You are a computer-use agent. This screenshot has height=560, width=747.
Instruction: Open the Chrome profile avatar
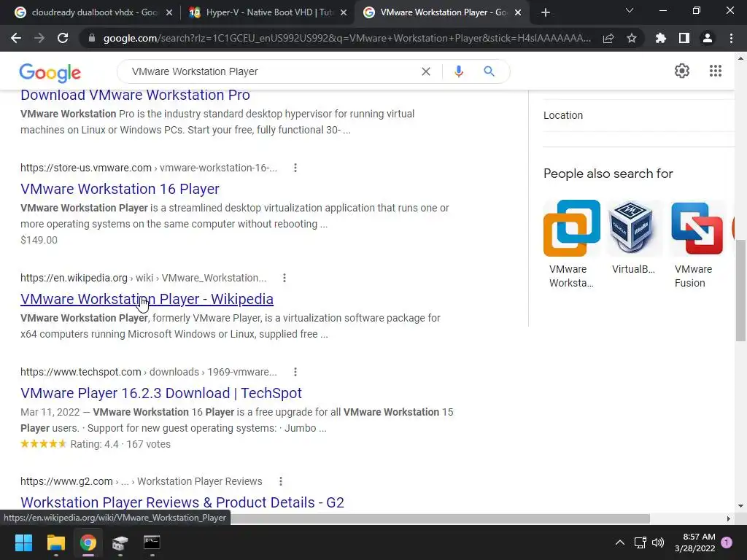pos(708,38)
